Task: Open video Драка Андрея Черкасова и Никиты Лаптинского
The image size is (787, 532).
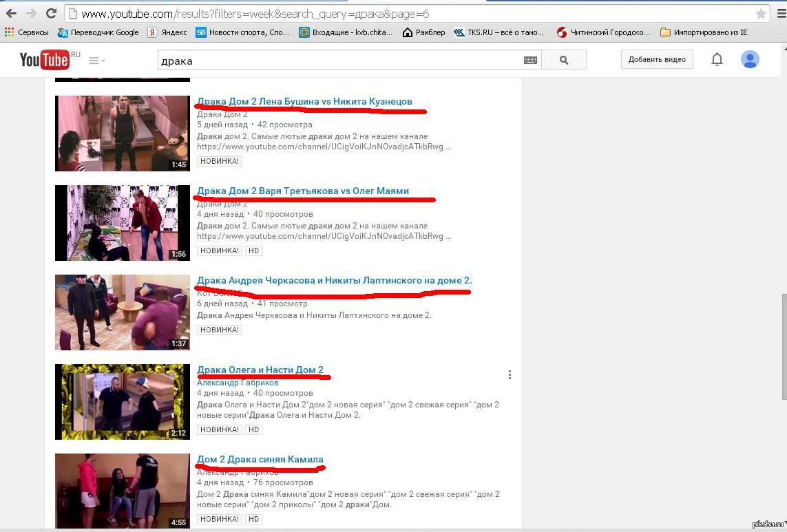Action: pyautogui.click(x=334, y=280)
